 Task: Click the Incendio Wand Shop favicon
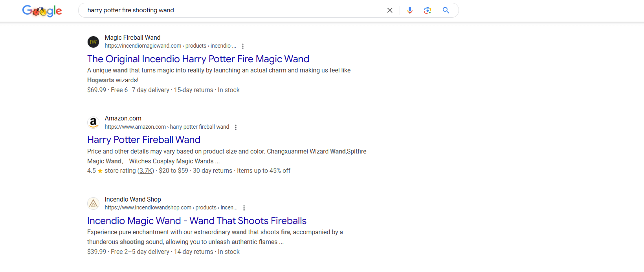[x=93, y=204]
